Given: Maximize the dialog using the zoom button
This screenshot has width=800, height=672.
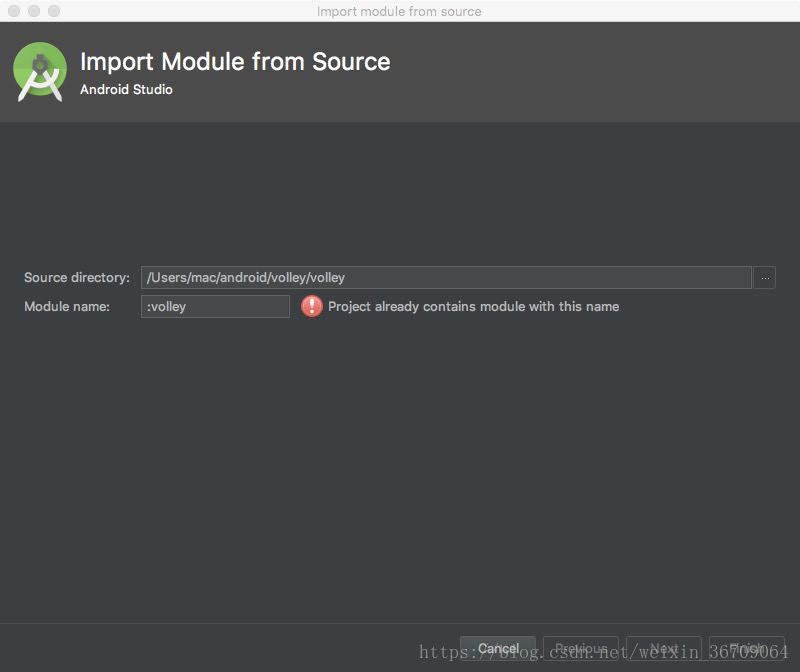Looking at the screenshot, I should [x=54, y=11].
